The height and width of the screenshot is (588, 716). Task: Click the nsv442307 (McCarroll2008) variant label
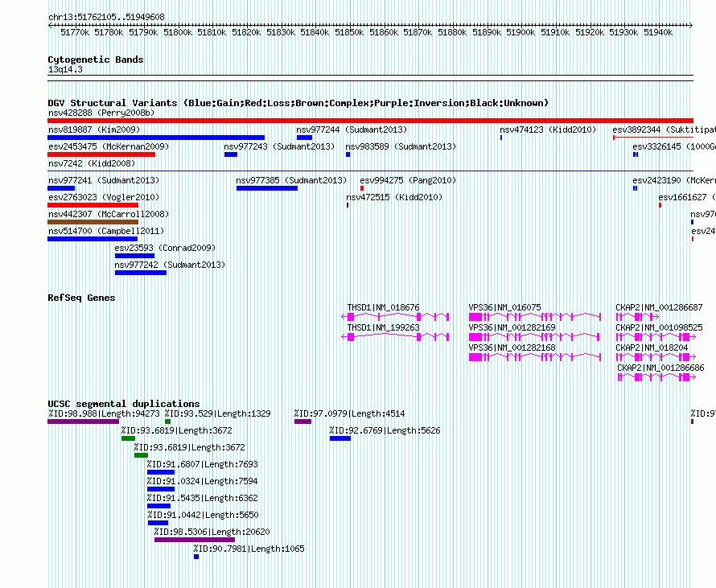[x=109, y=214]
